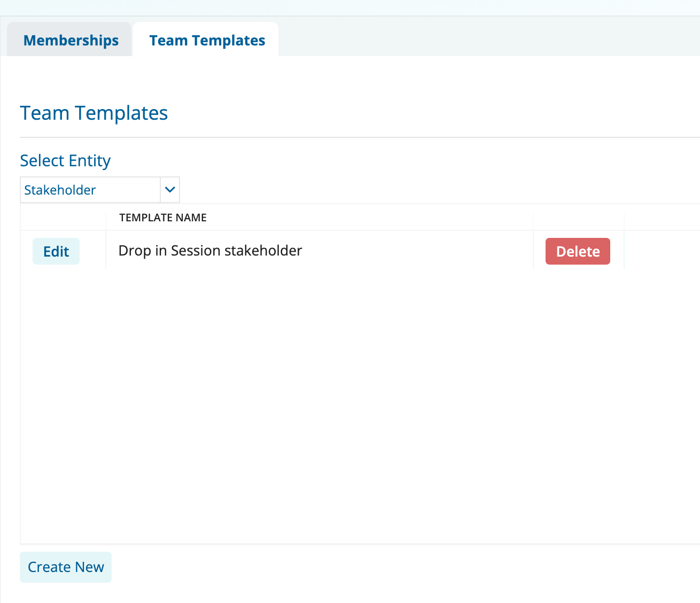Click the Team Templates page heading
Screen dimensions: 700x603
pyautogui.click(x=94, y=113)
